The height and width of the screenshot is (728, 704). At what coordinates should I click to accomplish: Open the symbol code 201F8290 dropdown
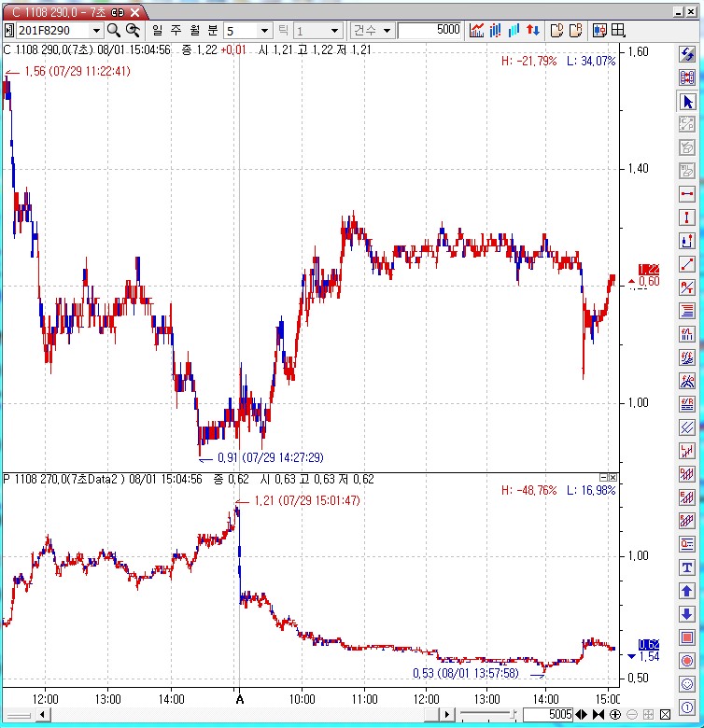point(94,30)
